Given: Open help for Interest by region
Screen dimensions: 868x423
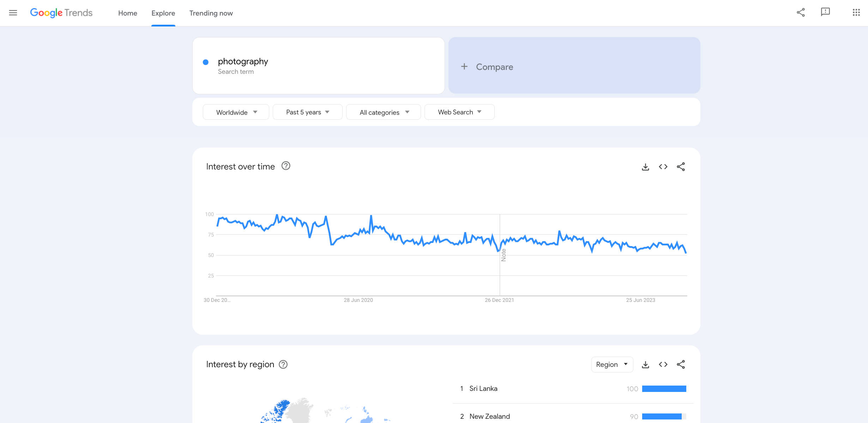Looking at the screenshot, I should click(283, 364).
